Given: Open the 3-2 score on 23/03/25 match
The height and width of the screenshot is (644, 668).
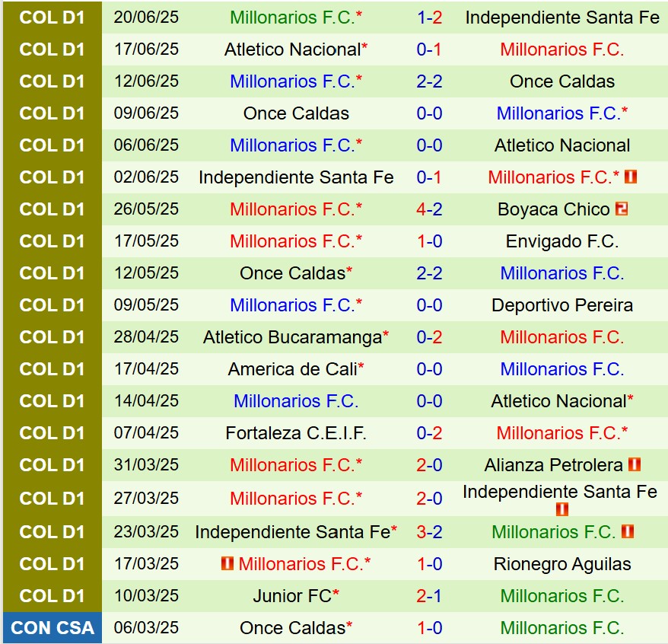Looking at the screenshot, I should pyautogui.click(x=429, y=532).
